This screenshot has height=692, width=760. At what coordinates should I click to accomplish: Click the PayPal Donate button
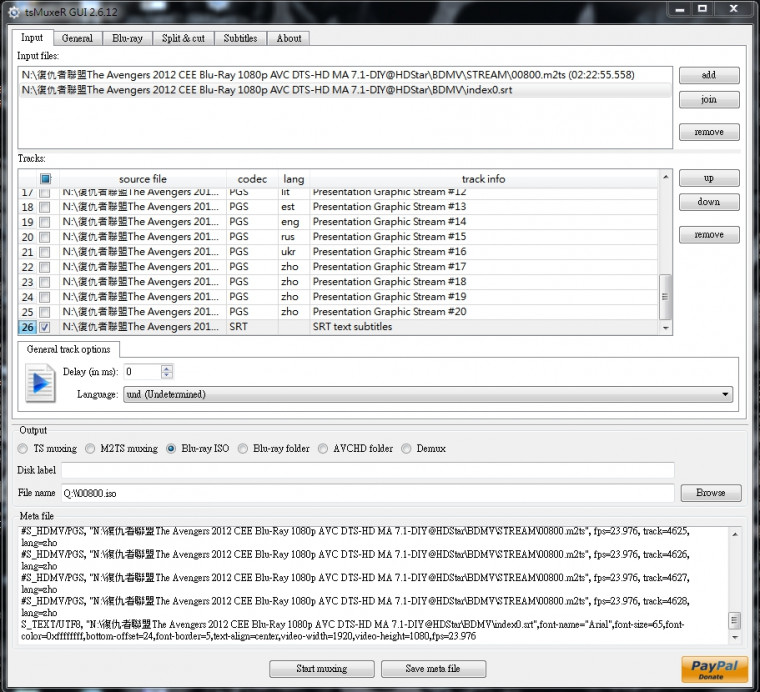coord(714,670)
